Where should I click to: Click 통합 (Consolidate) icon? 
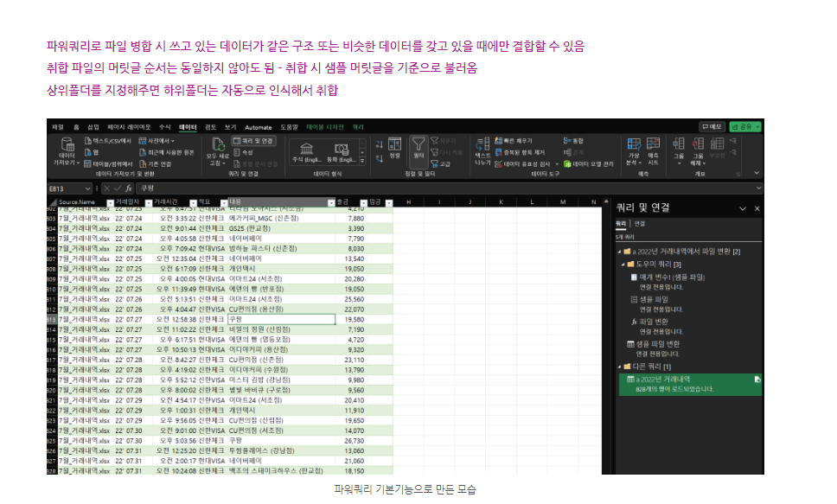tap(567, 141)
